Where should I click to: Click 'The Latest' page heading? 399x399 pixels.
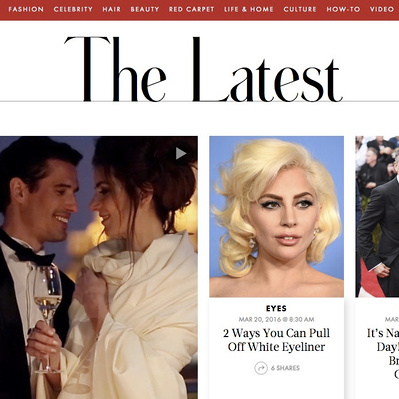point(203,69)
